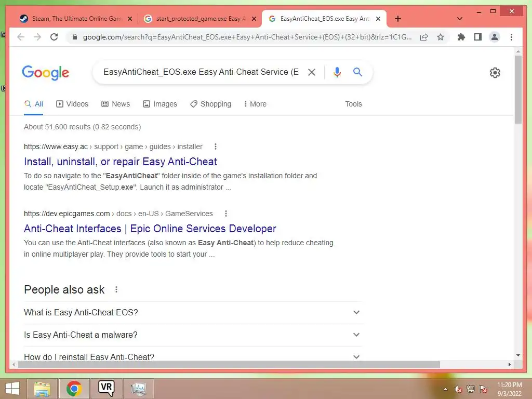Image resolution: width=532 pixels, height=399 pixels.
Task: Open Install, uninstall, or repair Easy Anti-Cheat link
Action: 121,162
